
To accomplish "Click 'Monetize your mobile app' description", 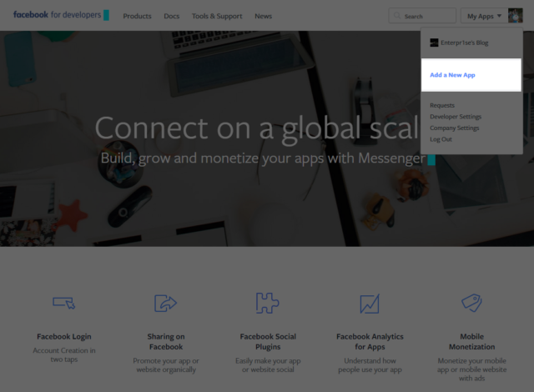I will pyautogui.click(x=471, y=369).
